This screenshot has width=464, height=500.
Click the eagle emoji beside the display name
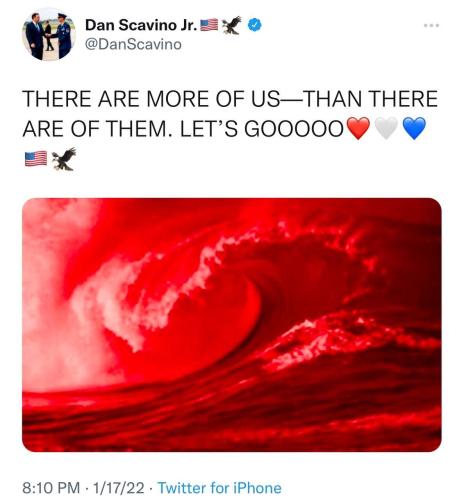pyautogui.click(x=231, y=25)
